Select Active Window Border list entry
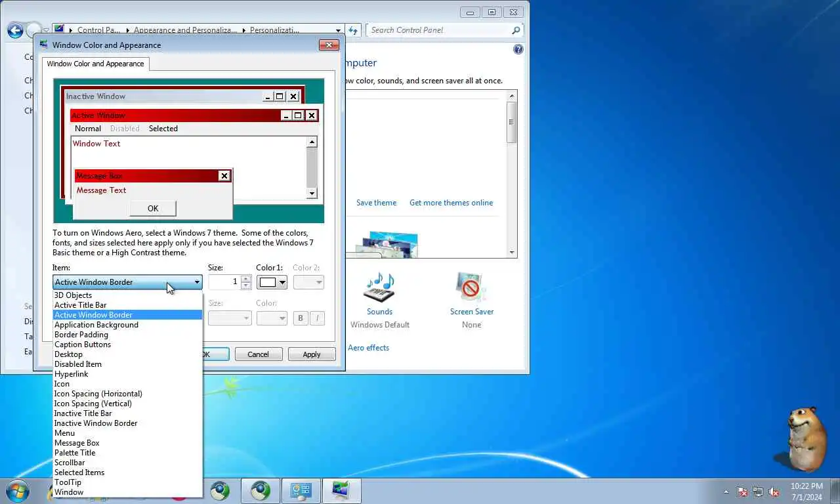Screen dimensions: 840x504 click(127, 315)
